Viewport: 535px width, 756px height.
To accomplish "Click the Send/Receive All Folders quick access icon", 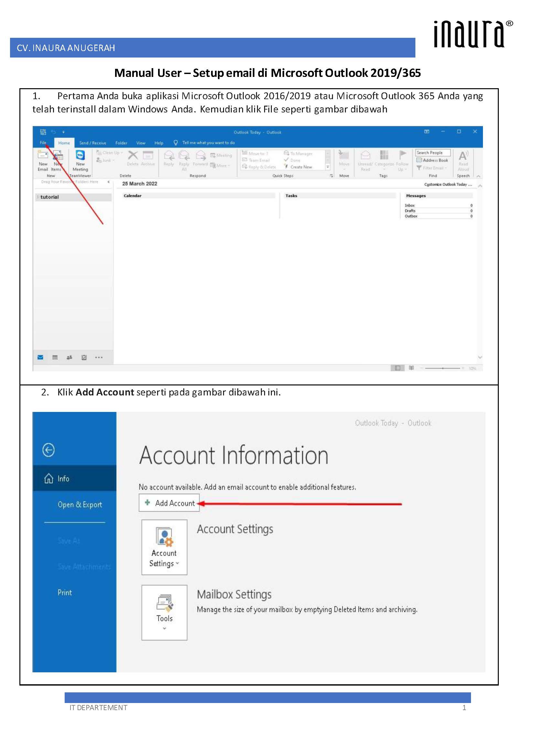I will point(43,132).
